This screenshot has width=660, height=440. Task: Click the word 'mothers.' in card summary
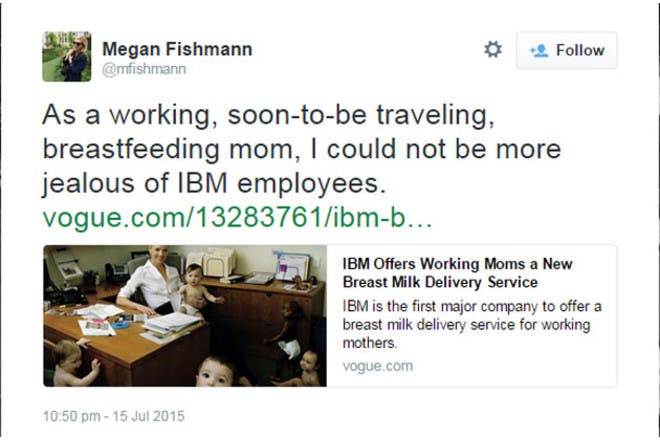point(370,343)
